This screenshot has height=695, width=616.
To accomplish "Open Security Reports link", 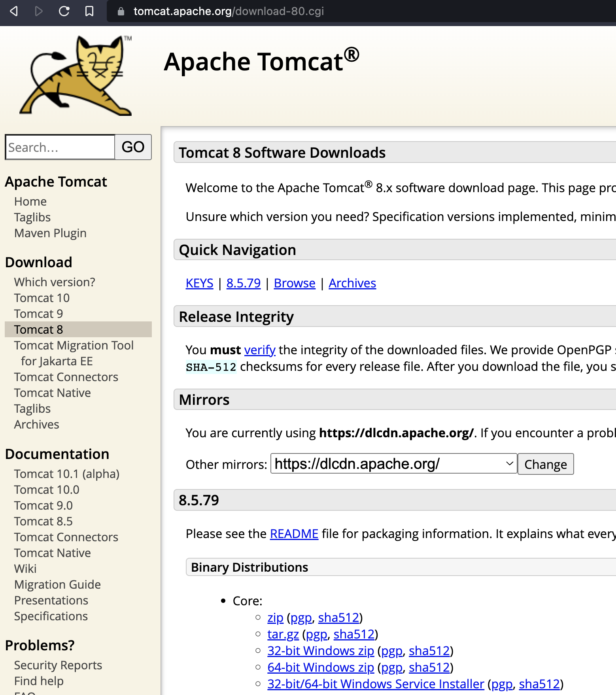I will pyautogui.click(x=58, y=665).
